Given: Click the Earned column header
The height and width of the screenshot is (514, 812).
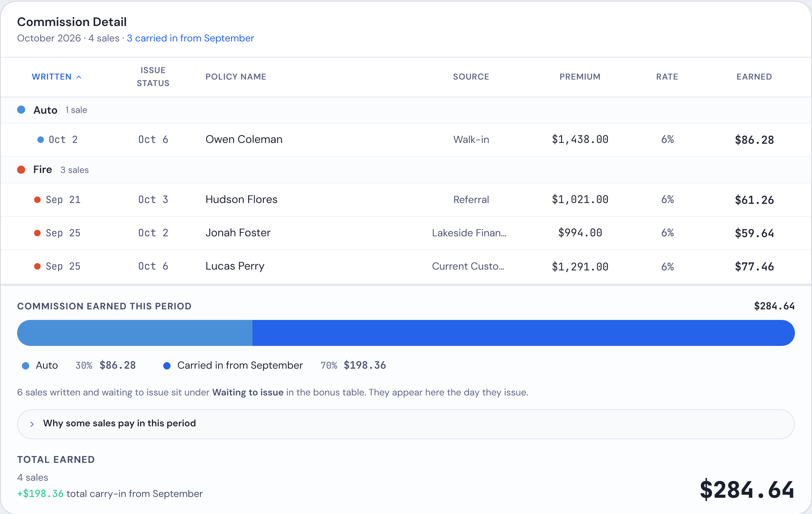Looking at the screenshot, I should tap(754, 77).
